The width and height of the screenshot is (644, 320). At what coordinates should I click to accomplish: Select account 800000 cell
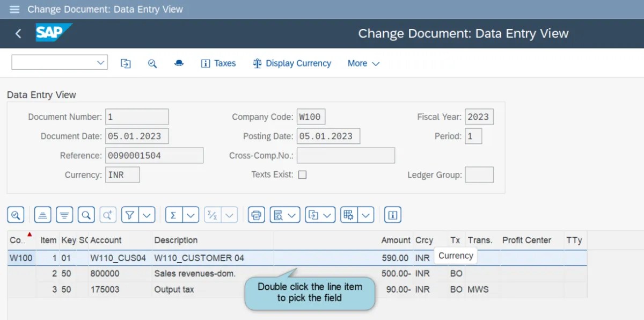(x=120, y=274)
